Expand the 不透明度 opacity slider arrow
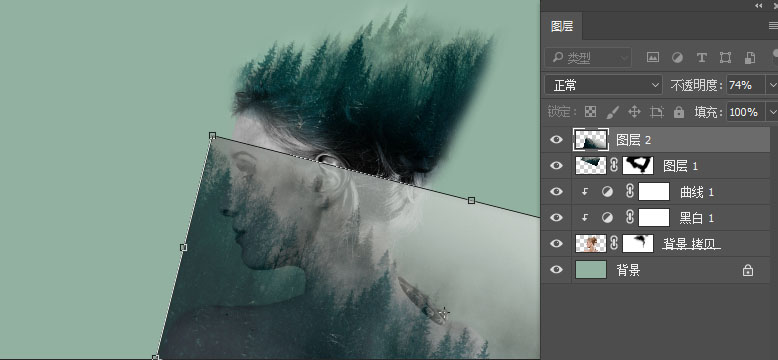778x360 pixels. [772, 85]
